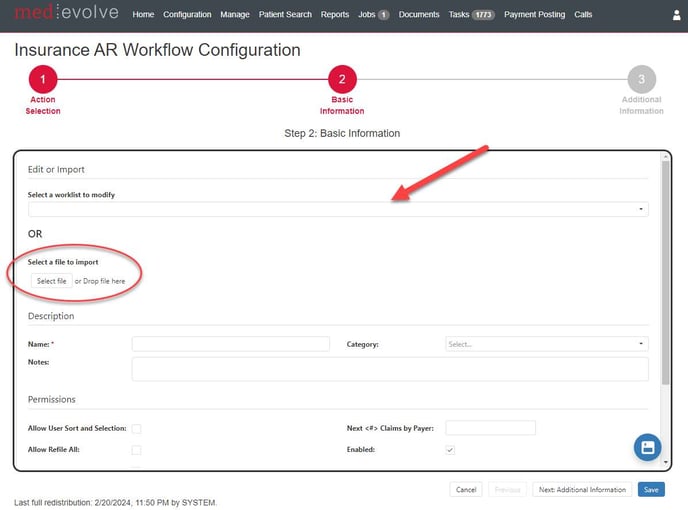
Task: Click step 2 Basic Information circle
Action: tap(342, 80)
